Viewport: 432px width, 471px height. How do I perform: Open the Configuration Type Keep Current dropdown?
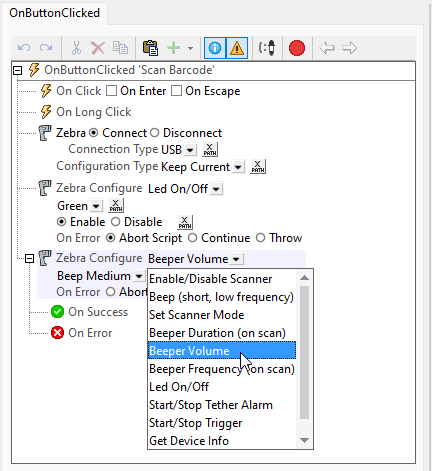click(x=238, y=167)
